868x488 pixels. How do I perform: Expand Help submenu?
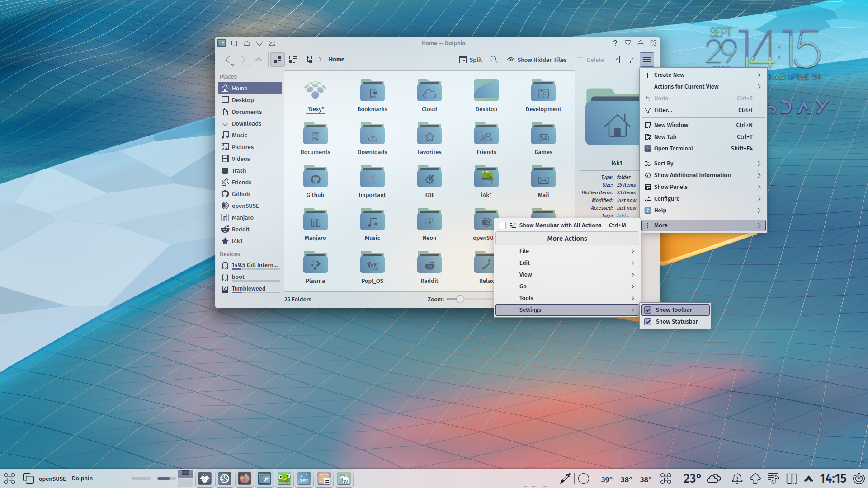pos(703,211)
